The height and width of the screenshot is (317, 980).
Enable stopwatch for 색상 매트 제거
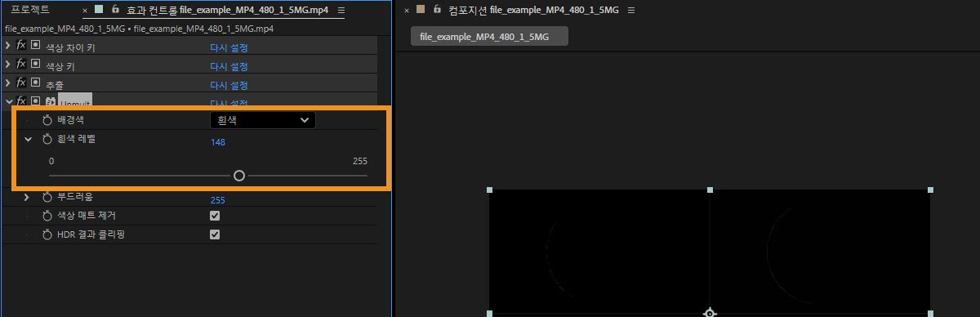47,216
